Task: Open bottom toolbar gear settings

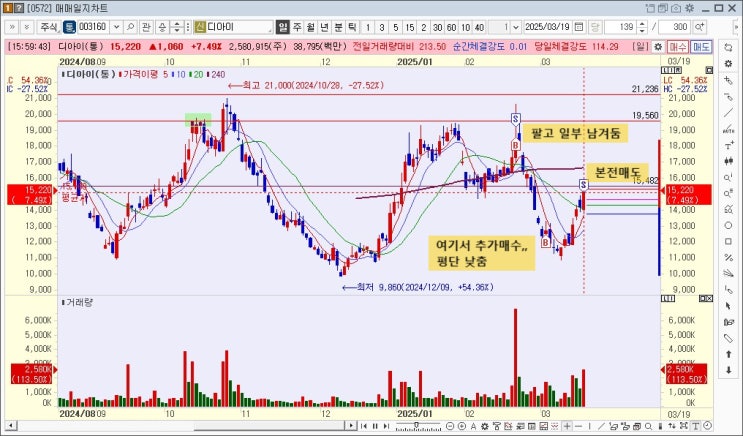Action: coord(485,426)
